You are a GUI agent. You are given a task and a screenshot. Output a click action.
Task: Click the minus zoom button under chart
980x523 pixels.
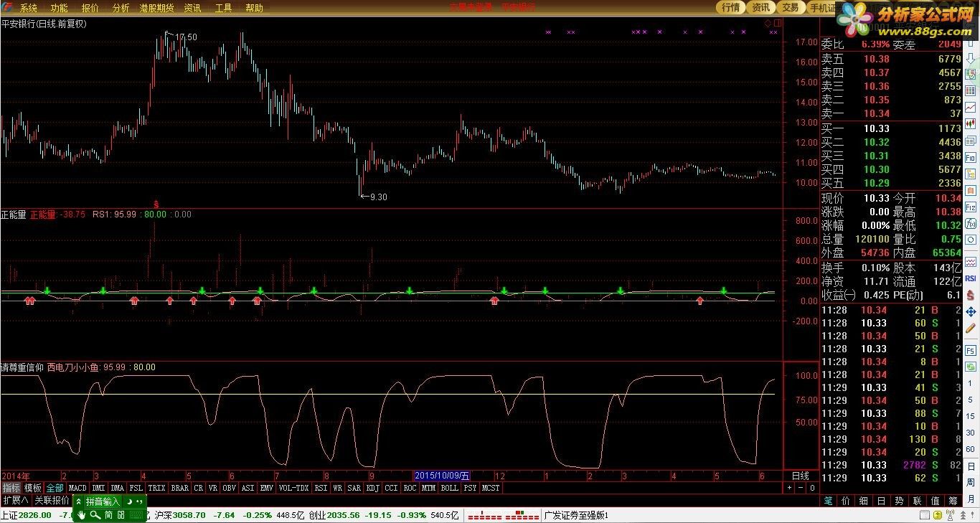point(801,488)
